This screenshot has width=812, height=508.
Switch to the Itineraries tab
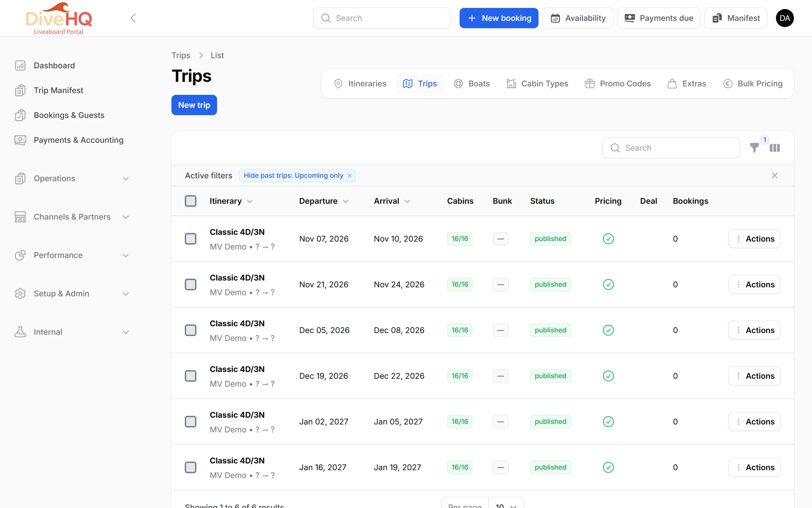click(x=360, y=84)
